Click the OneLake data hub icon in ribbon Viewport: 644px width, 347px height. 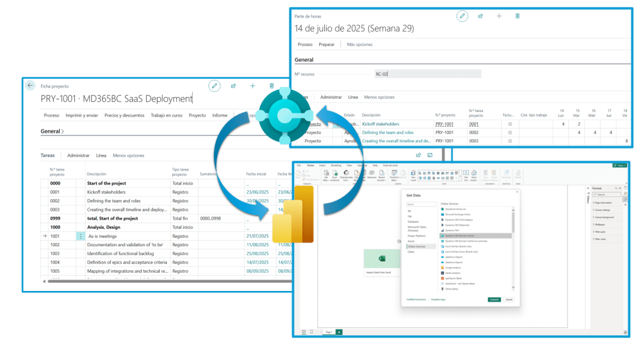point(346,174)
